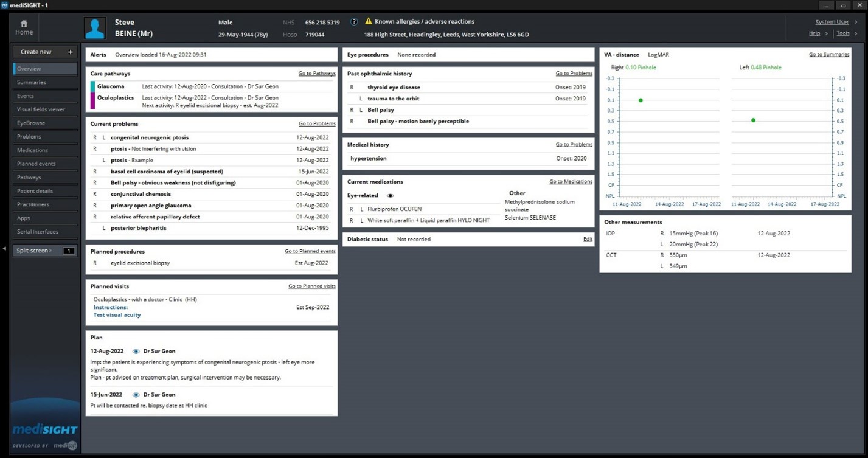Click the right eye VA data point
868x458 pixels.
point(641,100)
